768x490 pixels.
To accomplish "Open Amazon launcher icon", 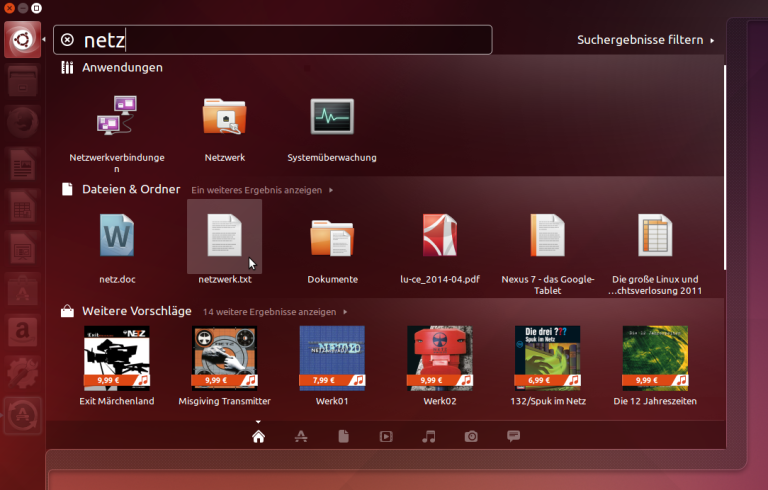I will [23, 331].
